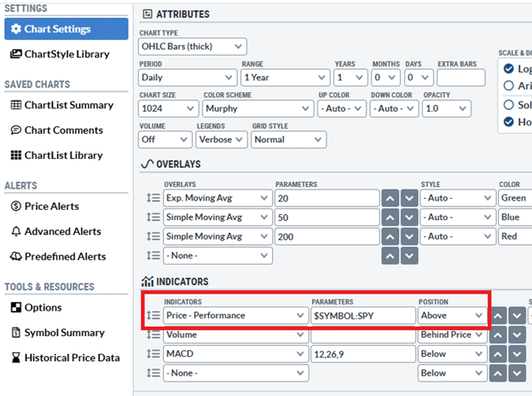Select the second unselected Scale radio button
The width and height of the screenshot is (532, 396).
click(510, 85)
